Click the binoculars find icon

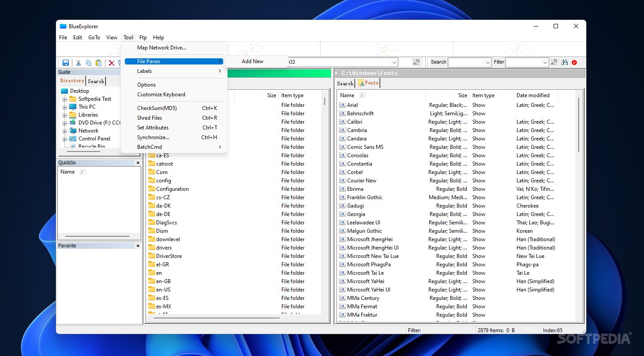pyautogui.click(x=564, y=62)
